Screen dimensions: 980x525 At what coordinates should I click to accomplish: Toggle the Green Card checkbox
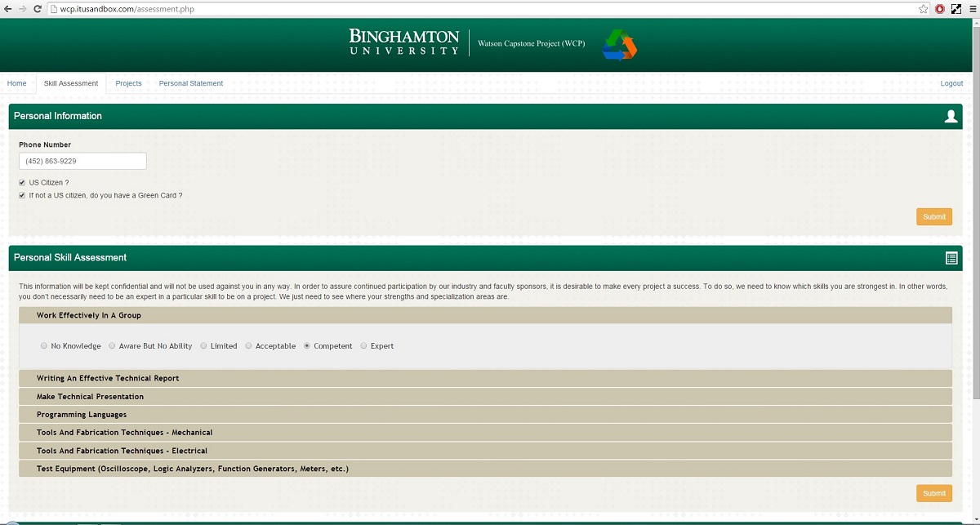click(22, 196)
